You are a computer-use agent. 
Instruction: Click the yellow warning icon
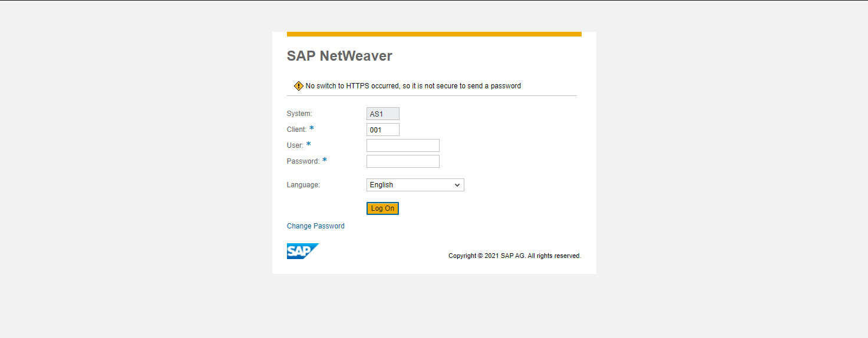[299, 86]
